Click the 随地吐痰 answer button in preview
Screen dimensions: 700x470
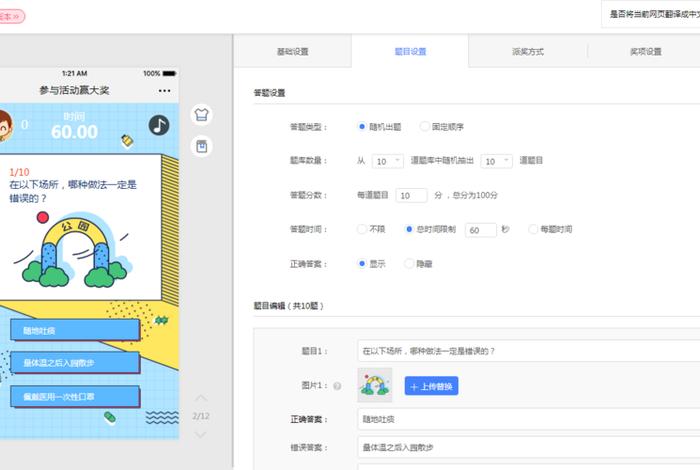pos(75,330)
